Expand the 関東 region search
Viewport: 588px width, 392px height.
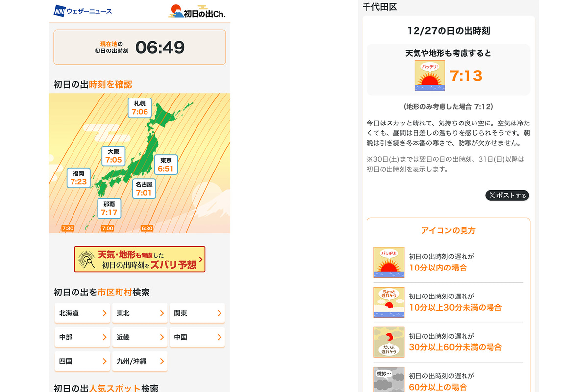point(197,313)
